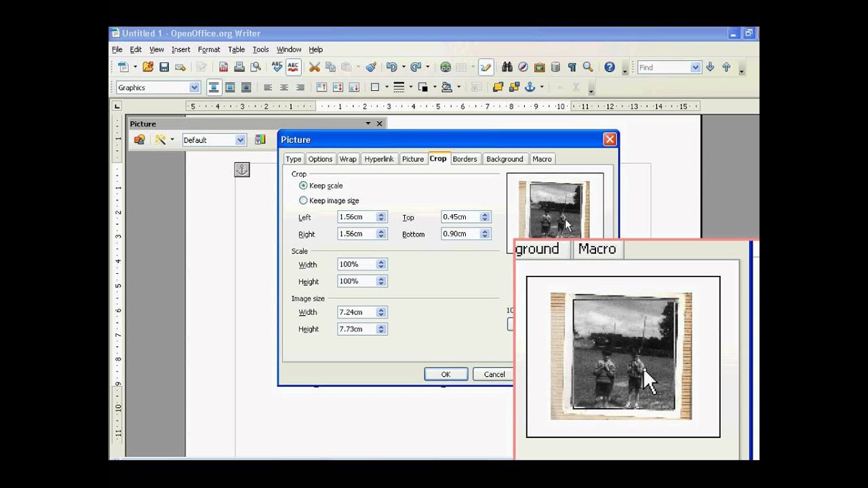Open the Insert menu
This screenshot has height=488, width=868.
180,49
